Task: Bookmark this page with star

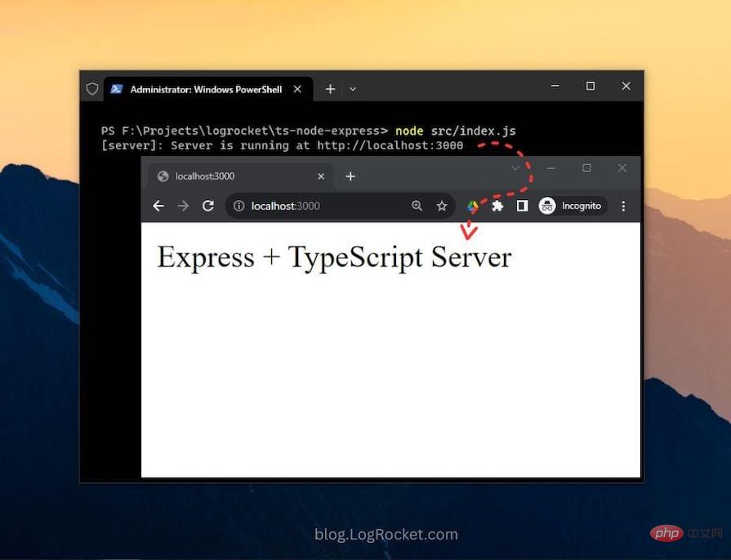Action: click(x=442, y=206)
